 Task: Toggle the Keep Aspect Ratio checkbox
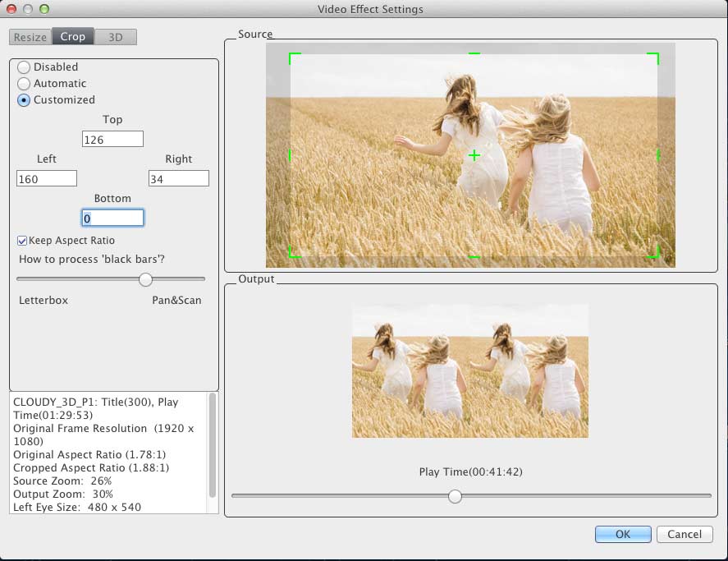22,241
